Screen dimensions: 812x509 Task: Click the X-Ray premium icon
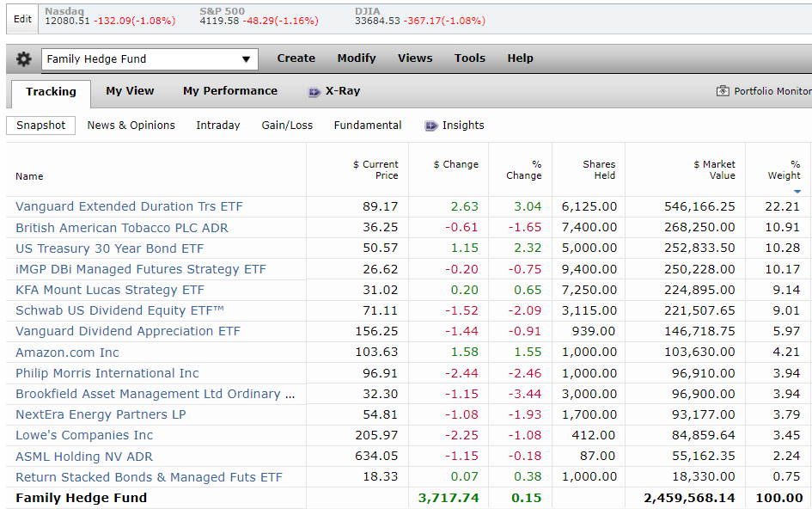(314, 92)
